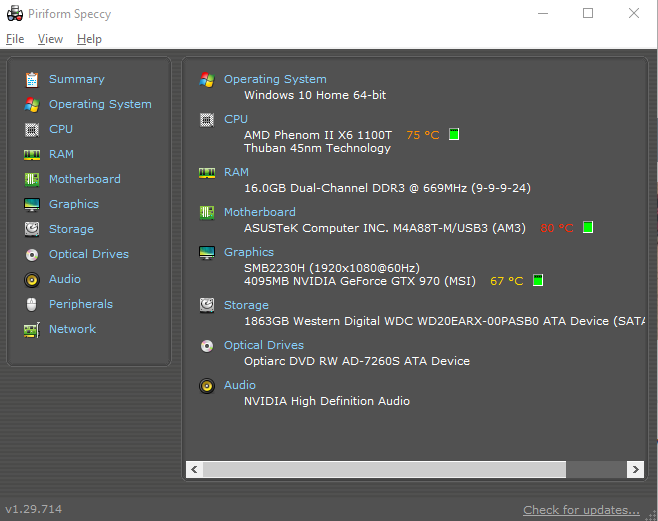View the Network section from sidebar
Image resolution: width=658 pixels, height=521 pixels.
click(73, 329)
